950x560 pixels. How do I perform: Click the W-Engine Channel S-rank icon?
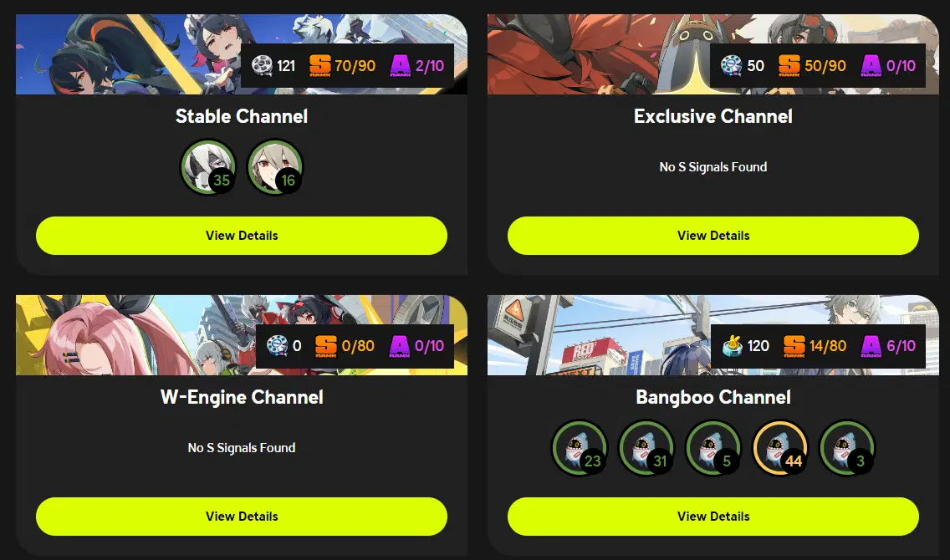pyautogui.click(x=326, y=346)
